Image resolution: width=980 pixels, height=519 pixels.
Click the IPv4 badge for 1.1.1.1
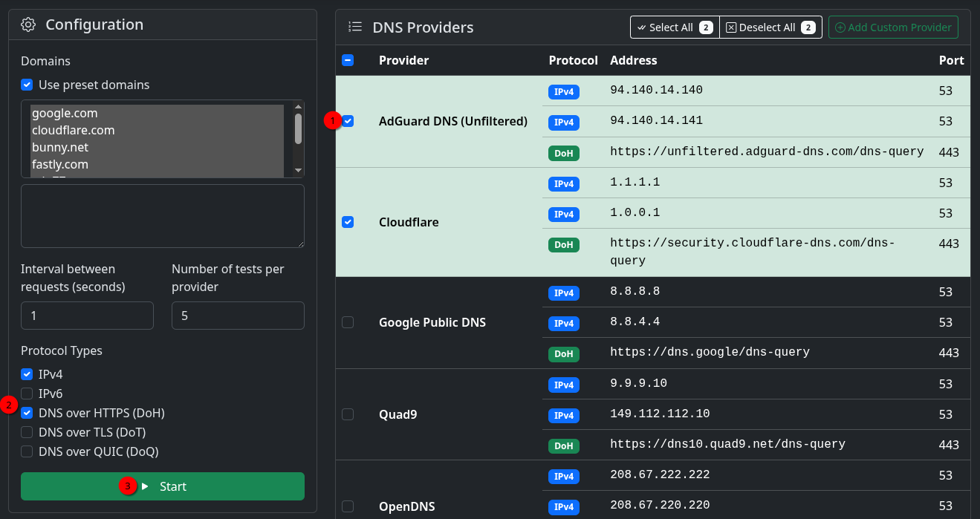pos(564,183)
